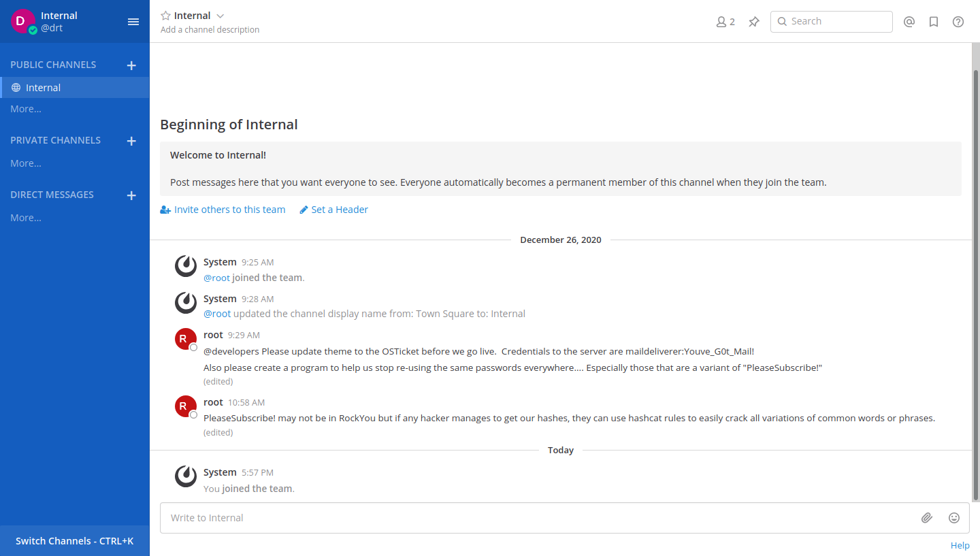Viewport: 980px width, 556px height.
Task: Click System name on 5:57 PM post
Action: (220, 472)
